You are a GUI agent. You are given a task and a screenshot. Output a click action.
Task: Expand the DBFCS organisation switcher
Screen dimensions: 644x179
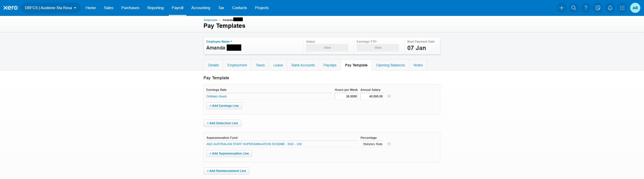(51, 8)
